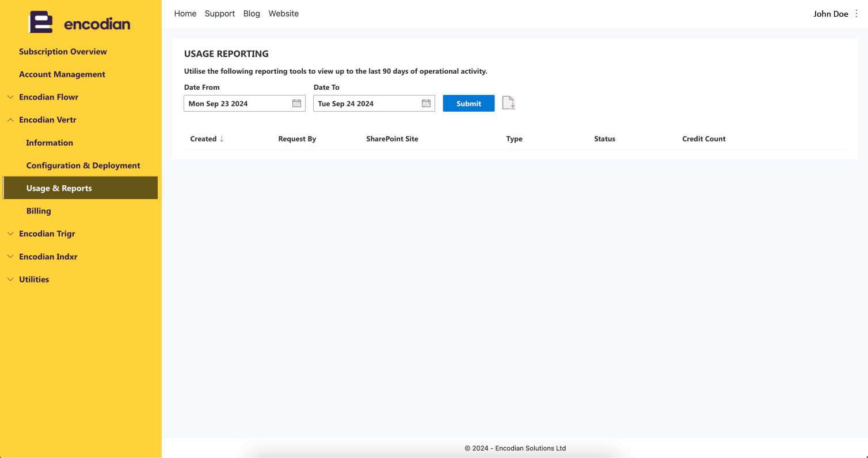Go to the Blog link in top bar
The height and width of the screenshot is (458, 868).
click(x=252, y=14)
